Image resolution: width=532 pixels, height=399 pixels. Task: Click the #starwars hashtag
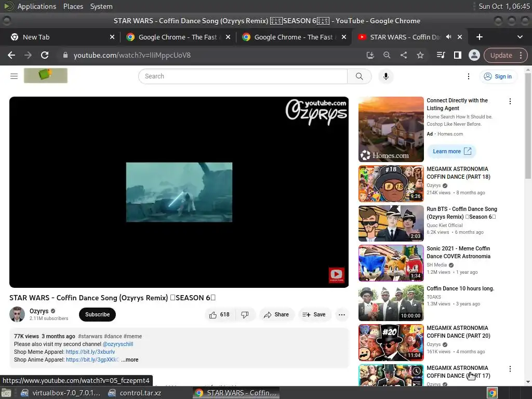[90, 336]
